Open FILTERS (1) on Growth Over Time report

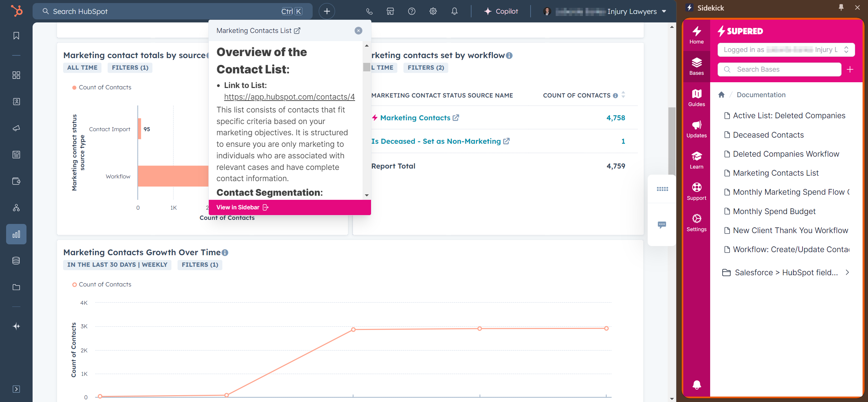[x=200, y=265]
